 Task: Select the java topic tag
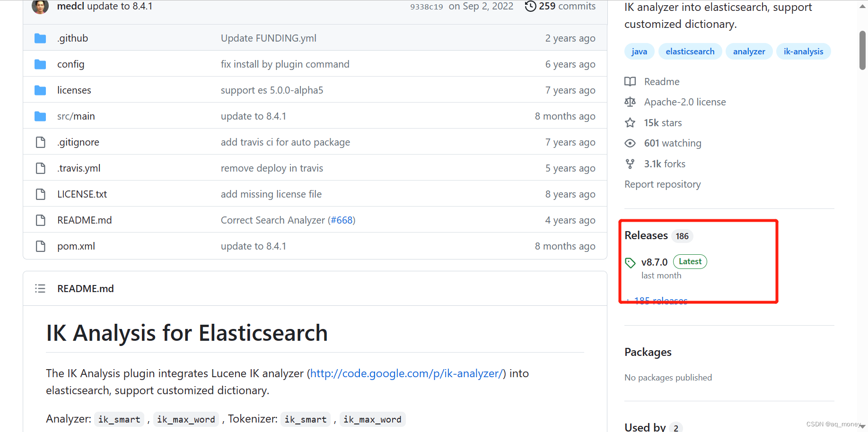coord(639,52)
